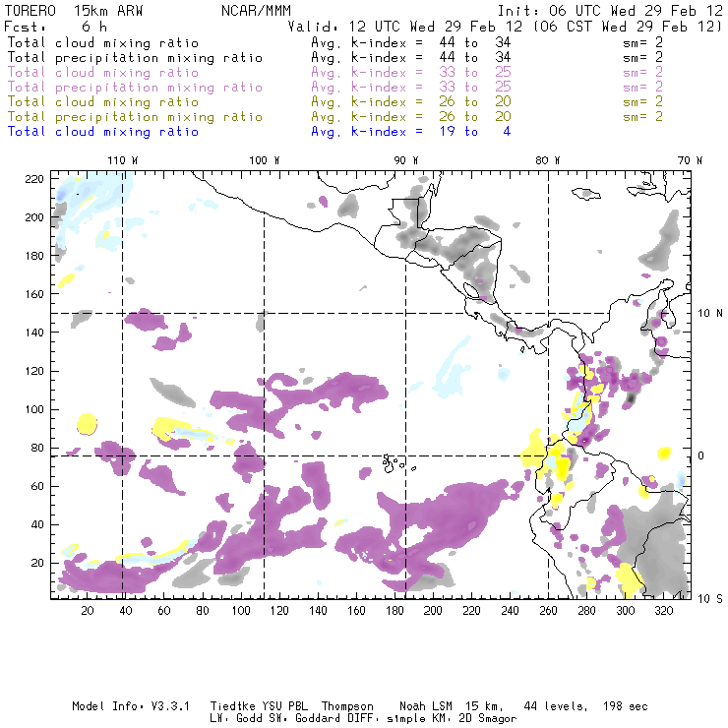Click the '44 levels,' footer text
Screen dimensions: 728x728
pyautogui.click(x=556, y=706)
